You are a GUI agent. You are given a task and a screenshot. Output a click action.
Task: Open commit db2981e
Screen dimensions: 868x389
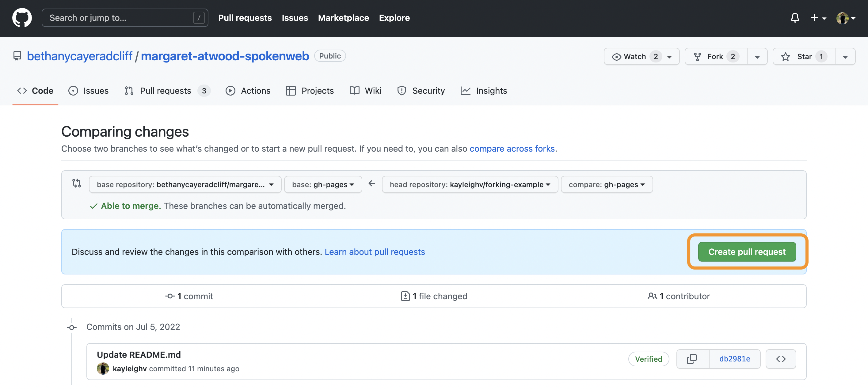coord(735,359)
